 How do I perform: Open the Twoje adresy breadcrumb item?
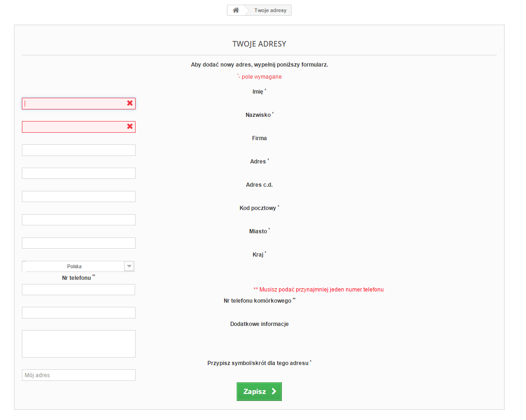270,10
